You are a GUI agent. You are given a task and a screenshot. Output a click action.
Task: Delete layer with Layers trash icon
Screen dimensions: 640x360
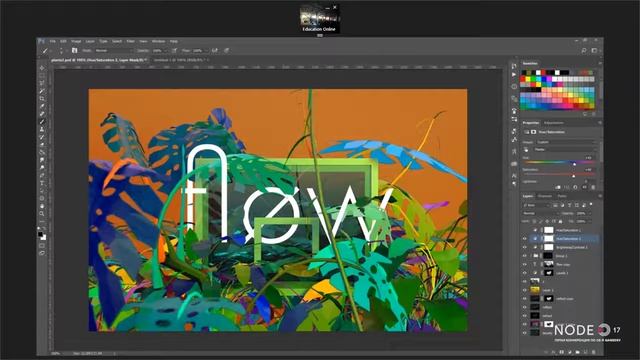pyautogui.click(x=594, y=352)
